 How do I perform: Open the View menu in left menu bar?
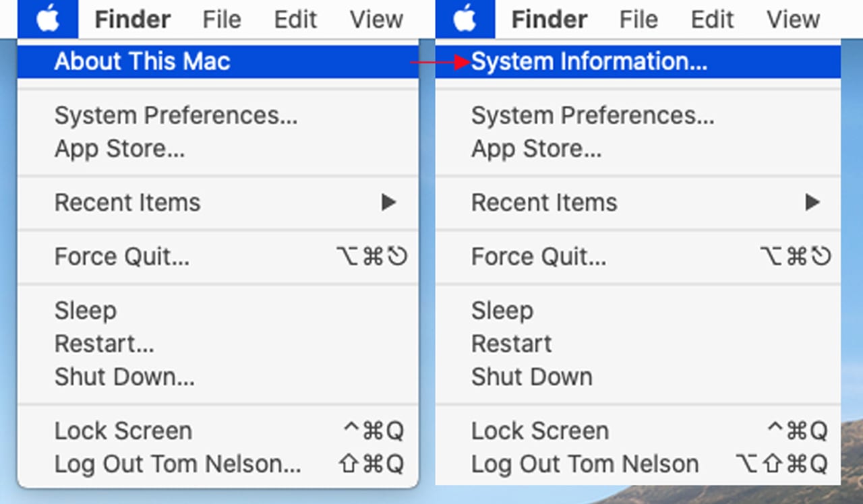(376, 20)
